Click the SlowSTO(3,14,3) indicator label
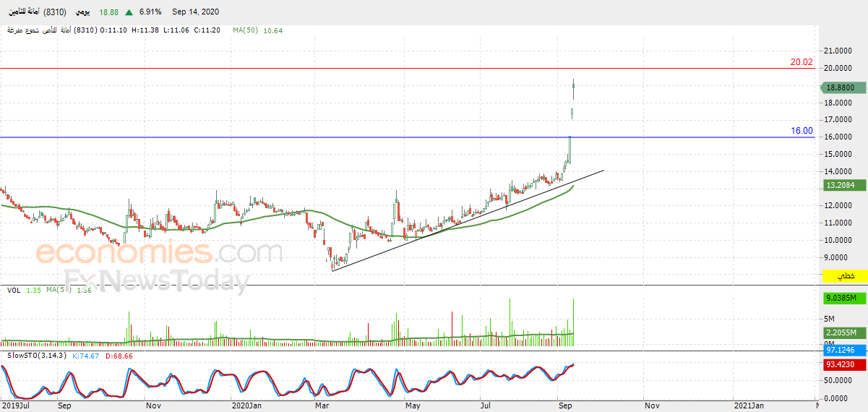The height and width of the screenshot is (412, 868). click(35, 356)
